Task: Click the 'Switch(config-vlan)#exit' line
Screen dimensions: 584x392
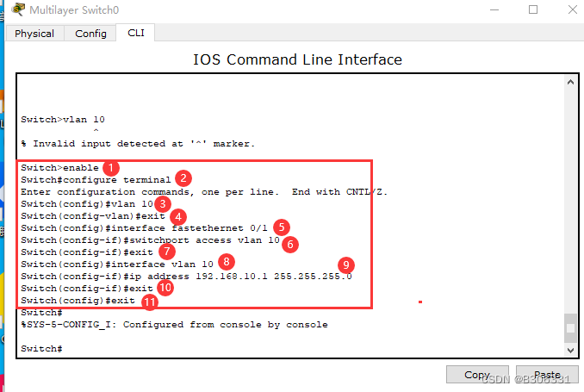Action: click(93, 216)
